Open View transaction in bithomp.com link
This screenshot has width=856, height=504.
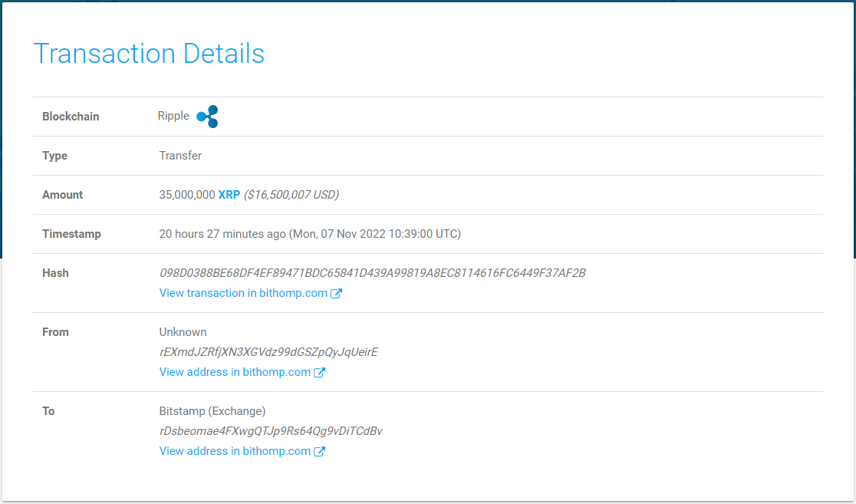point(243,293)
